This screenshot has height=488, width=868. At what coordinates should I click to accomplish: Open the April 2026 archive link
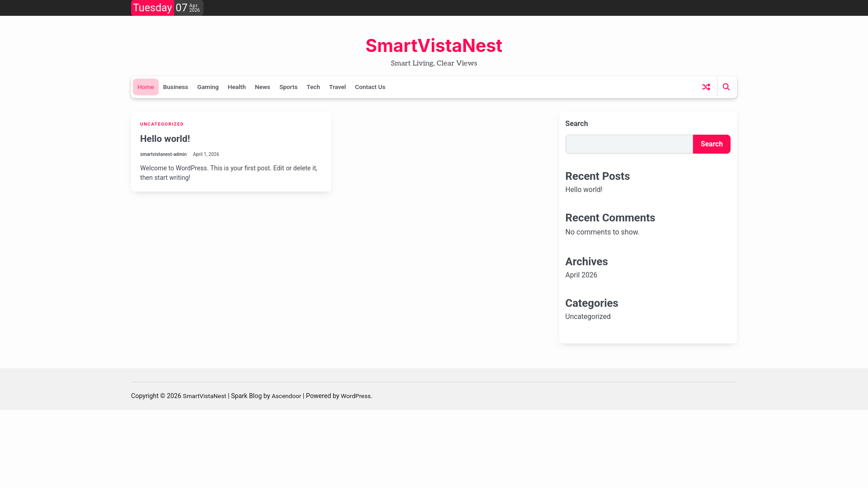point(581,275)
